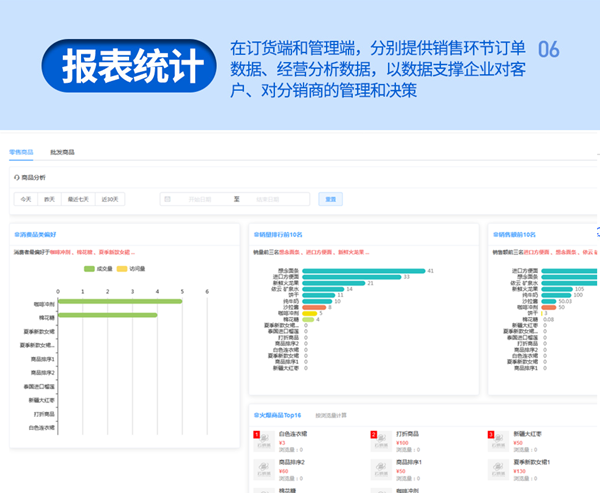Click the sales ranking bar with value 33
The width and height of the screenshot is (600, 493).
[x=352, y=277]
